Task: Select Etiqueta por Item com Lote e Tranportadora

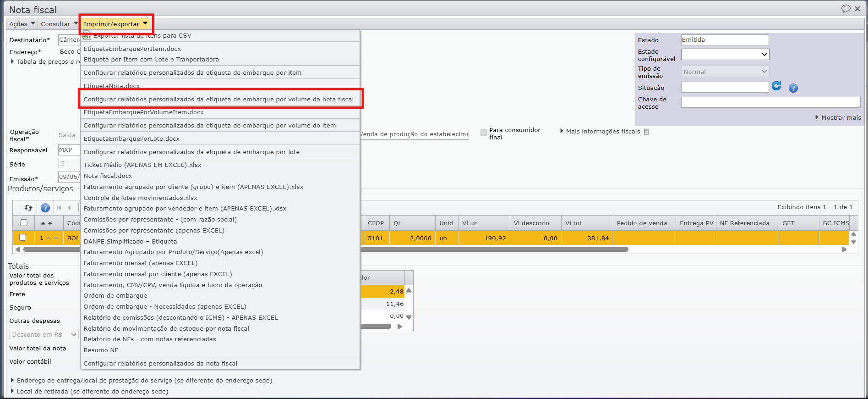Action: 220,60
